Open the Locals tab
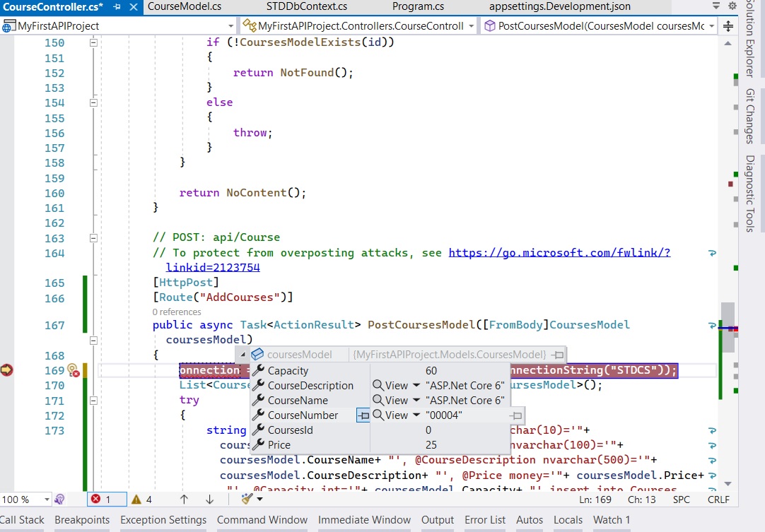The height and width of the screenshot is (532, 765). click(x=568, y=520)
